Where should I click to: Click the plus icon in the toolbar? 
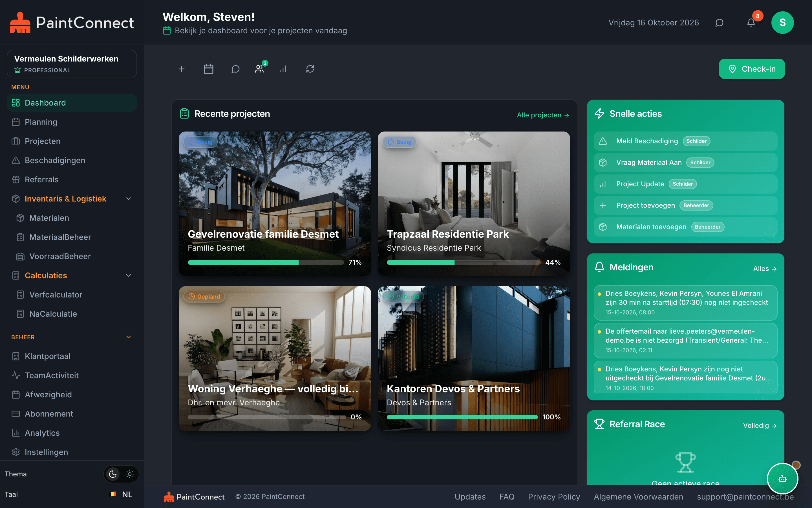[x=182, y=69]
